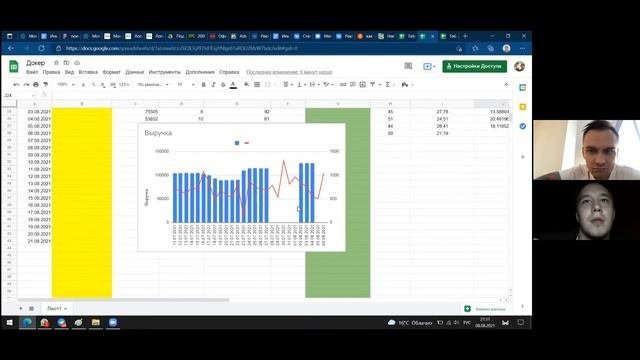This screenshot has height=360, width=640.
Task: Activate the paint format roller
Action: 46,84
